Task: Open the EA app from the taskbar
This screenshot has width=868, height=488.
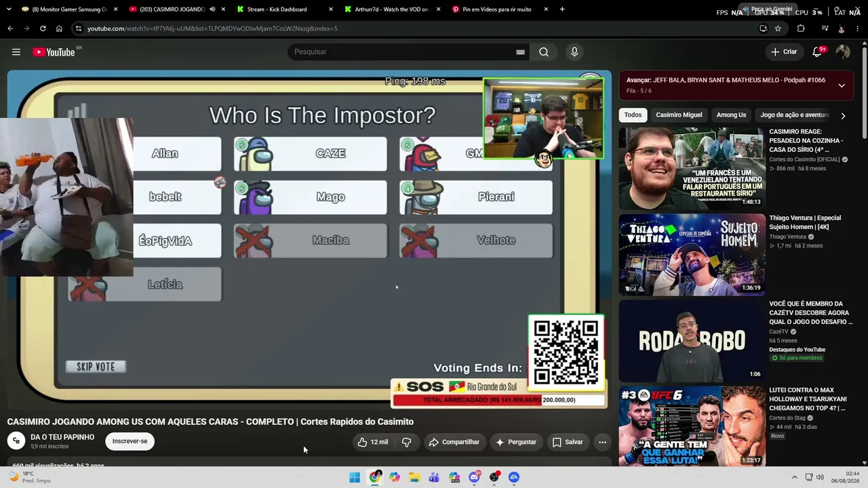Action: [514, 477]
